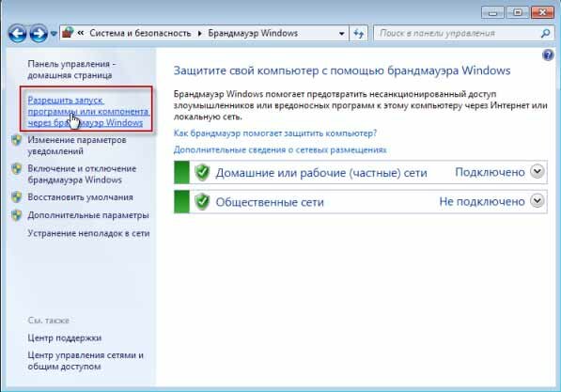
Task: Open Изменение параметров уведомлений
Action: (x=76, y=146)
